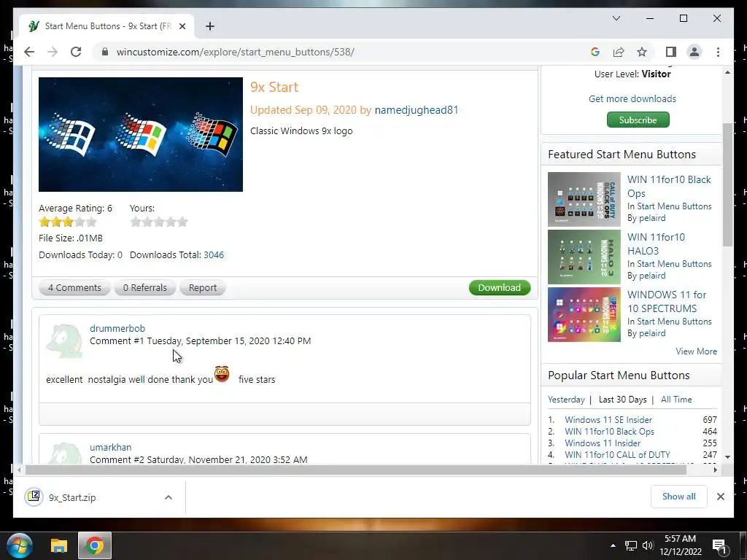Rate one star under Yours
Screen dimensions: 747x560
pos(136,222)
